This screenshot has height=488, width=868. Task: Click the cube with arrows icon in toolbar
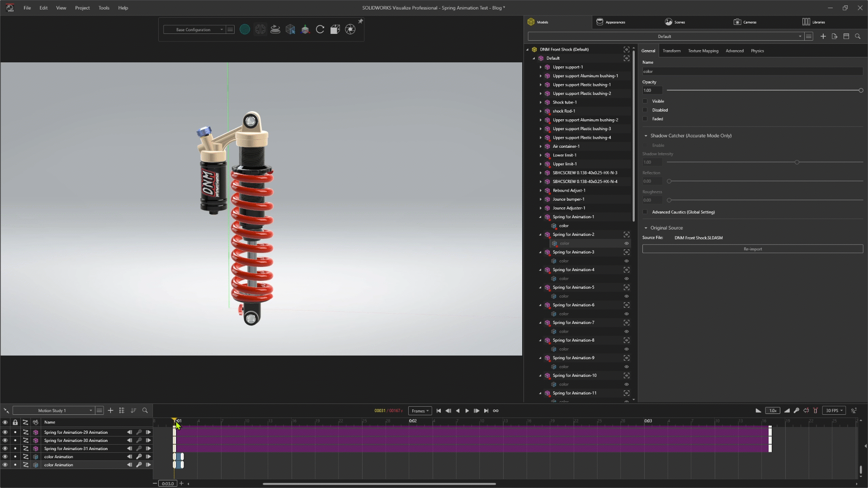(x=335, y=29)
